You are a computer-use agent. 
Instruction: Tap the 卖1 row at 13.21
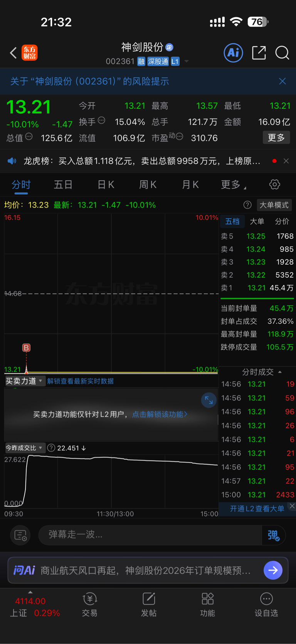257,288
